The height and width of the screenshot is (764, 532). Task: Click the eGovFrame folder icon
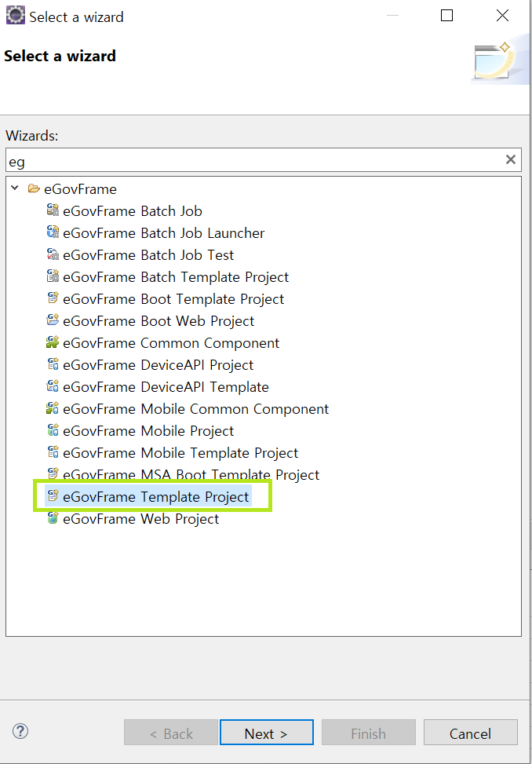click(34, 188)
